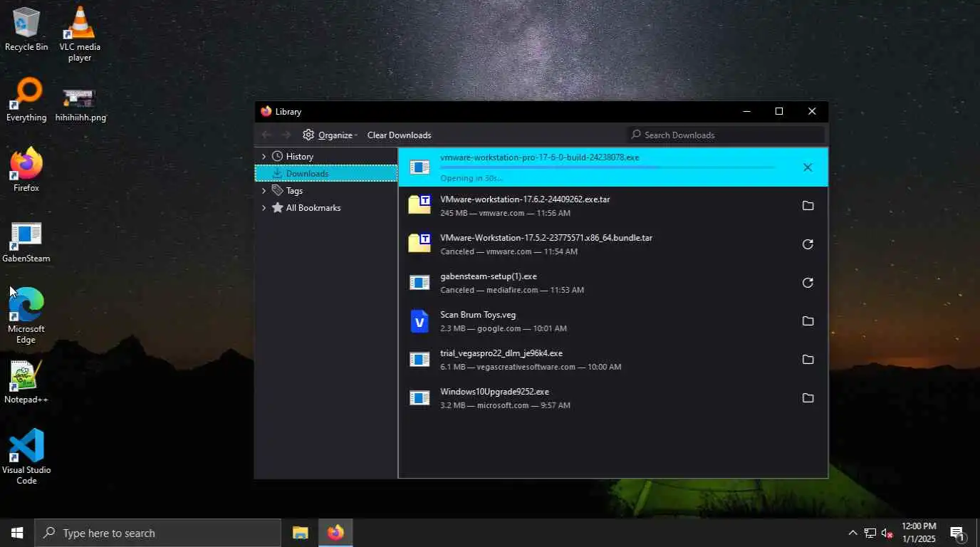
Task: Expand the All Bookmarks tree node
Action: click(264, 208)
